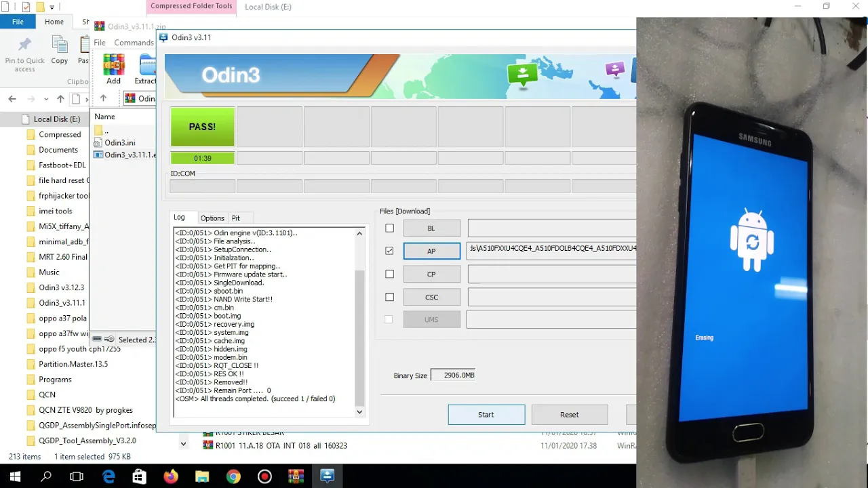Click the Binary Size value field

click(454, 375)
